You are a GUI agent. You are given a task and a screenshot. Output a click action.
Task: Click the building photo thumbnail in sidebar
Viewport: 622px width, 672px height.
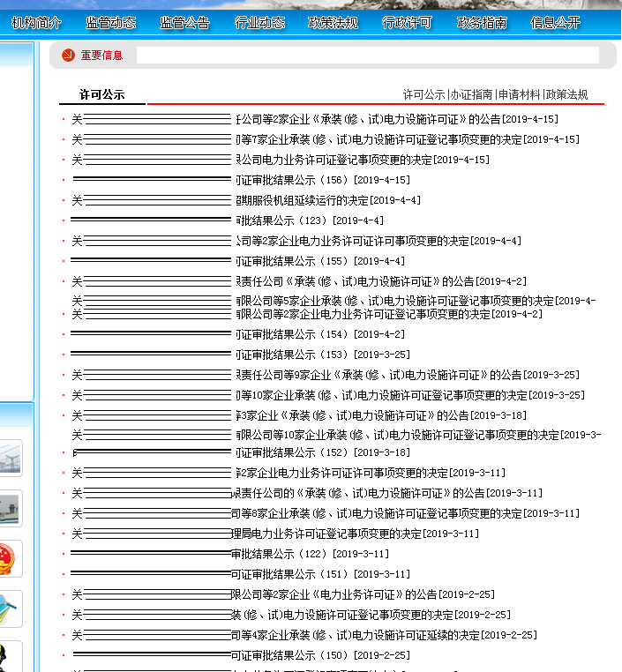11,509
